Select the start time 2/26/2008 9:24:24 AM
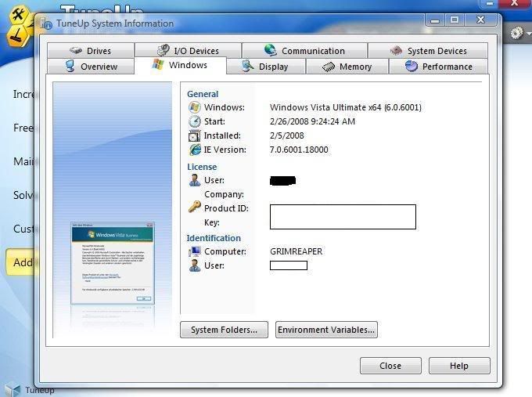532x397 pixels. coord(312,121)
